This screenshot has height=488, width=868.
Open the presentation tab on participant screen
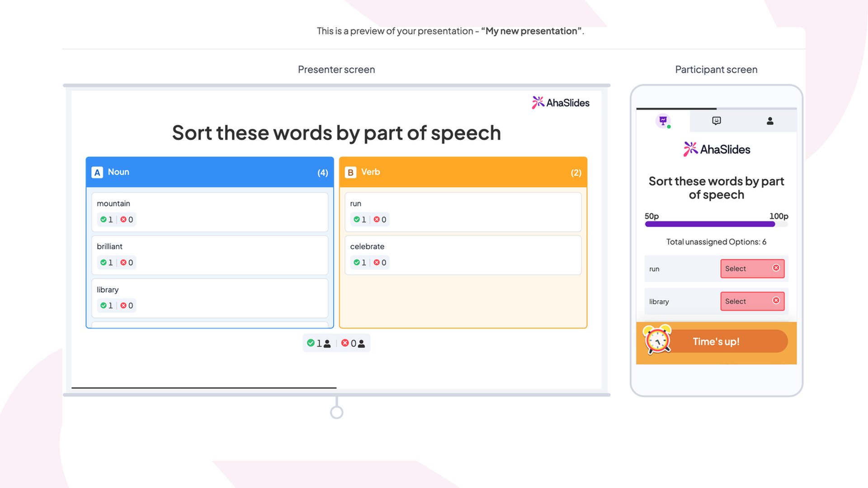[x=663, y=121]
